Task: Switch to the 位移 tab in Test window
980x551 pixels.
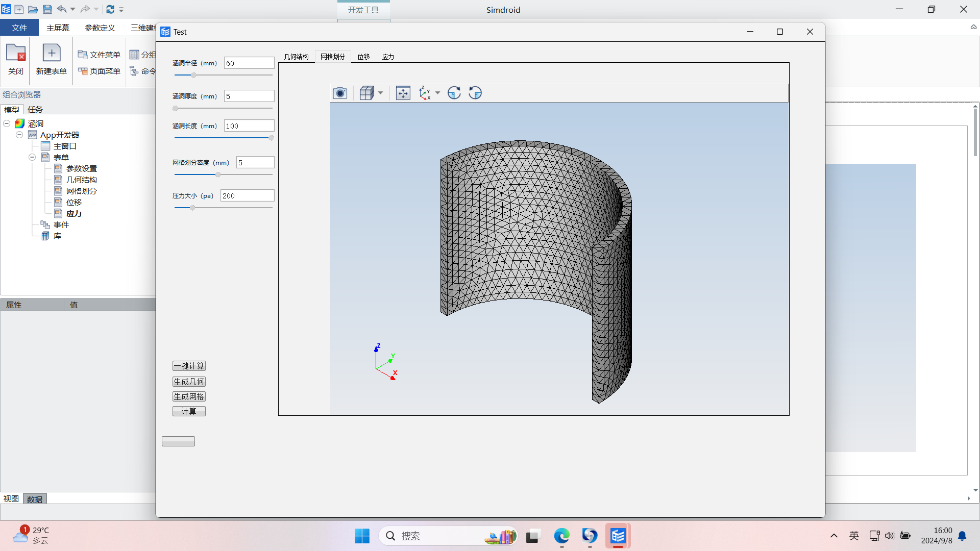Action: click(x=363, y=57)
